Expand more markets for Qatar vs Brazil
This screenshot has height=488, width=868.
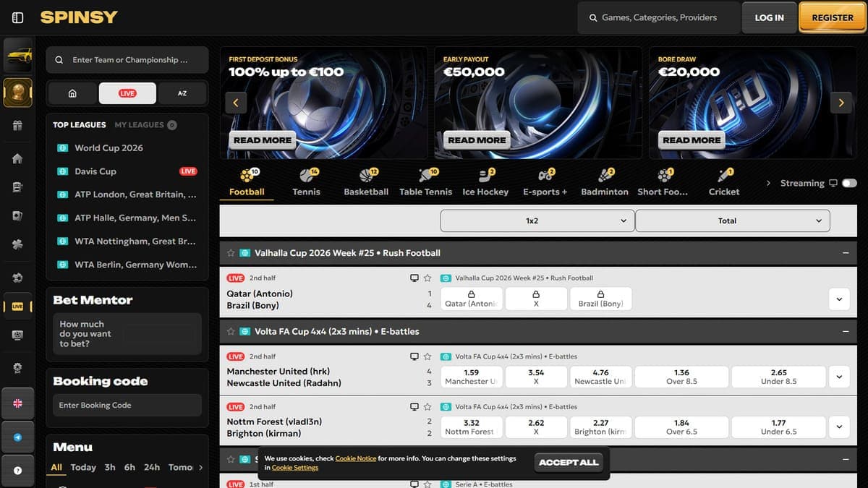click(x=839, y=299)
